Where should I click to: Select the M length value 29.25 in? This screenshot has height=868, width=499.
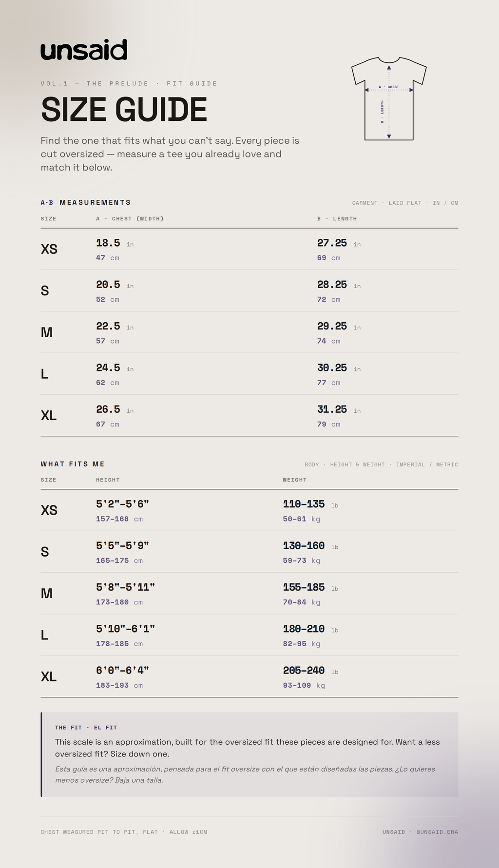point(339,327)
